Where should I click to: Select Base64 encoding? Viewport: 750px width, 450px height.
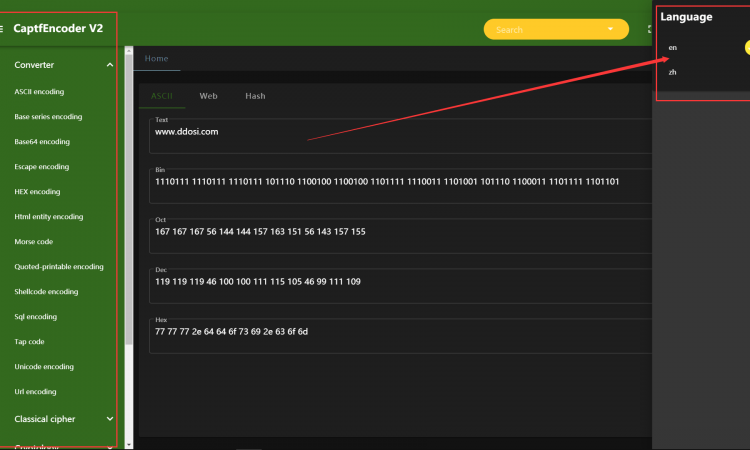point(42,142)
